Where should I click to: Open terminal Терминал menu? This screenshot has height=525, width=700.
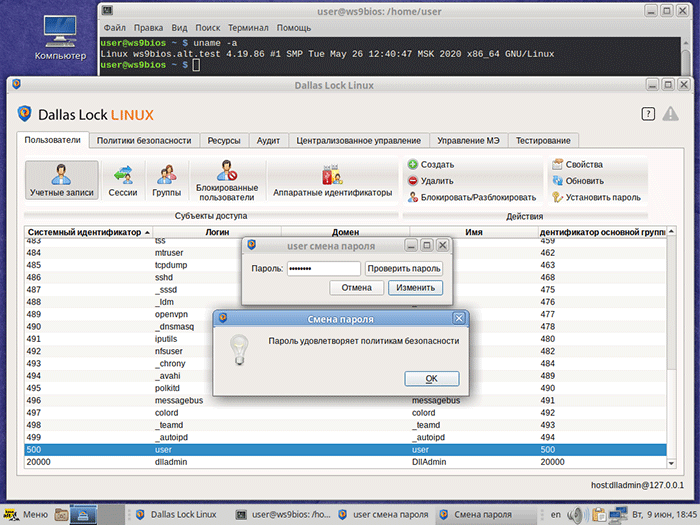pos(248,28)
